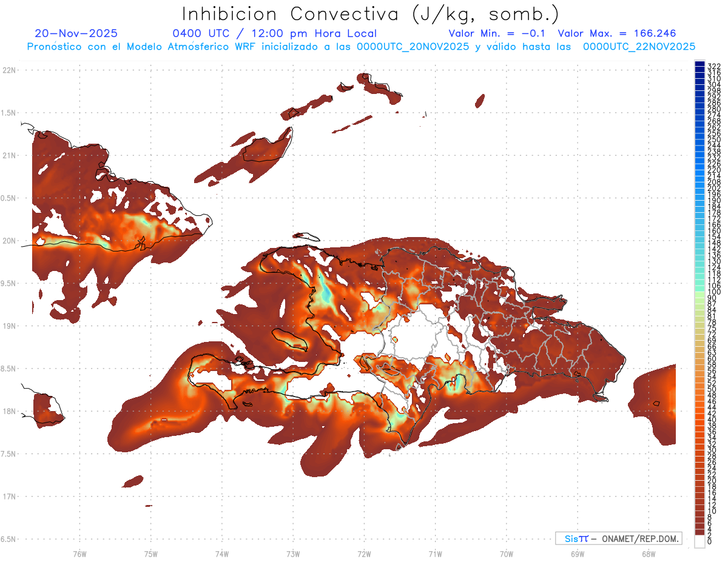Click the '22N' latitude label
The height and width of the screenshot is (562, 728).
click(x=9, y=70)
